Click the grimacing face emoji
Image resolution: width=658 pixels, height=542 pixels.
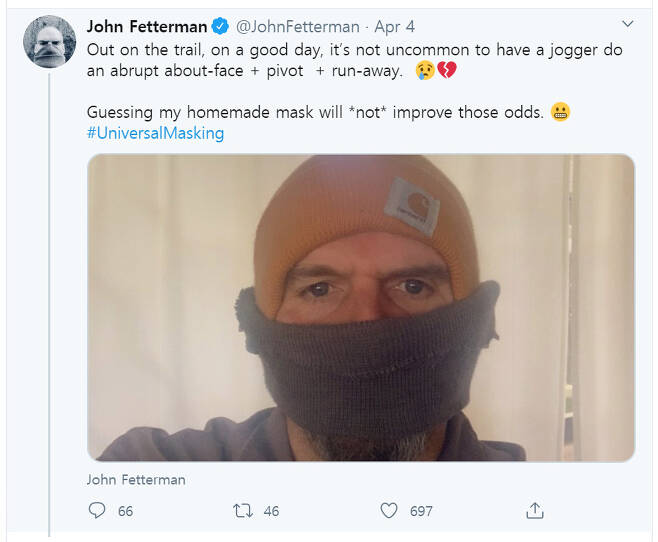[560, 112]
